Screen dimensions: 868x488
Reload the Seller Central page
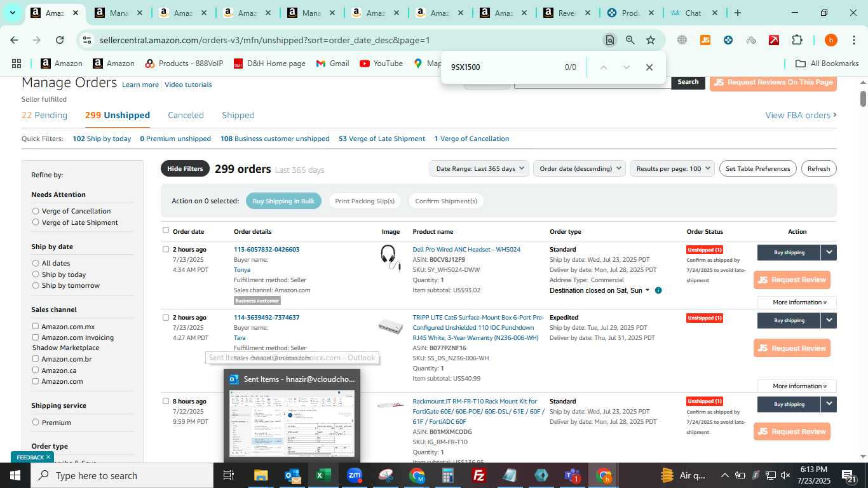[60, 39]
